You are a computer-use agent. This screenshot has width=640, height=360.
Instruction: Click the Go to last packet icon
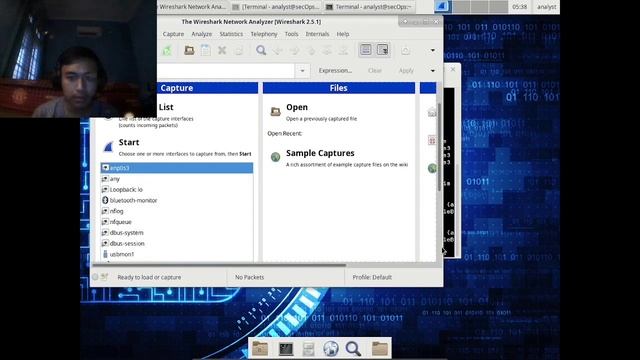[344, 50]
